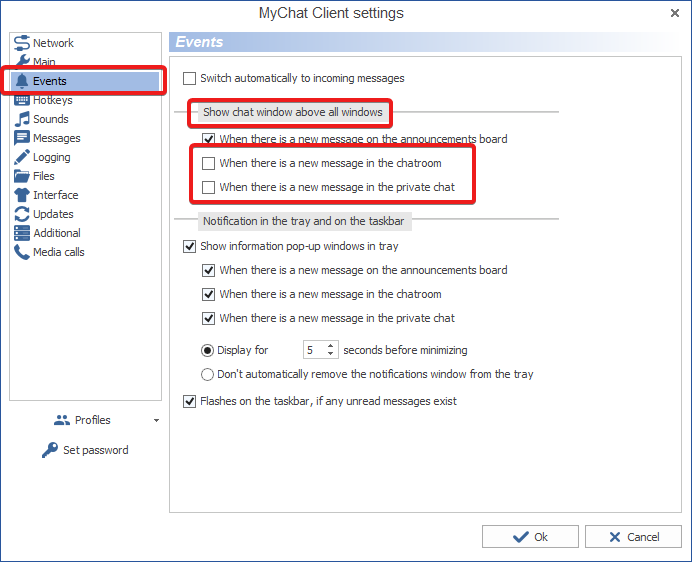Viewport: 692px width, 562px height.
Task: Click the Media calls phone icon
Action: 22,252
